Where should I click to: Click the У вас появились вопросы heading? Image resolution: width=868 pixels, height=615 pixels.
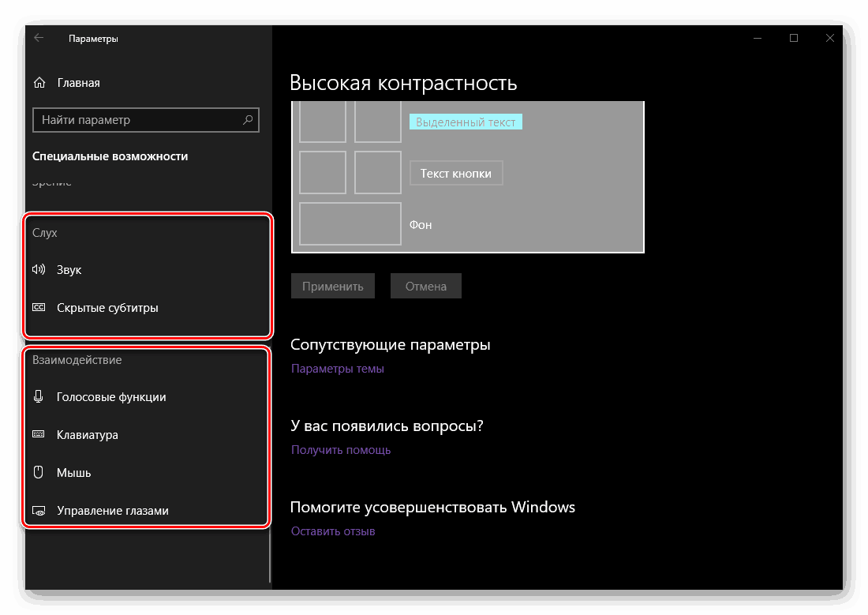[x=387, y=426]
